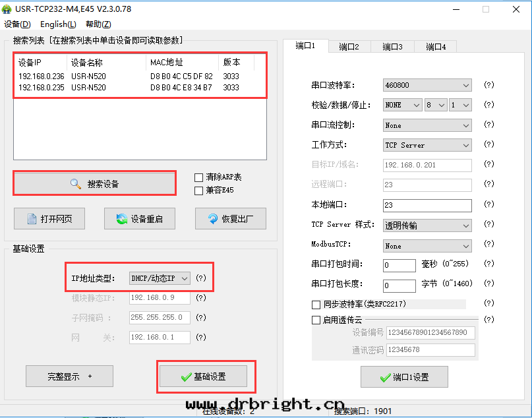Click the green restart icon on 设备重启
The width and height of the screenshot is (532, 418).
[x=121, y=219]
